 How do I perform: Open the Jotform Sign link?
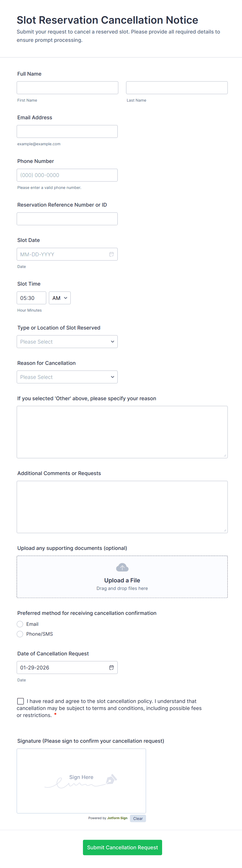tap(117, 818)
